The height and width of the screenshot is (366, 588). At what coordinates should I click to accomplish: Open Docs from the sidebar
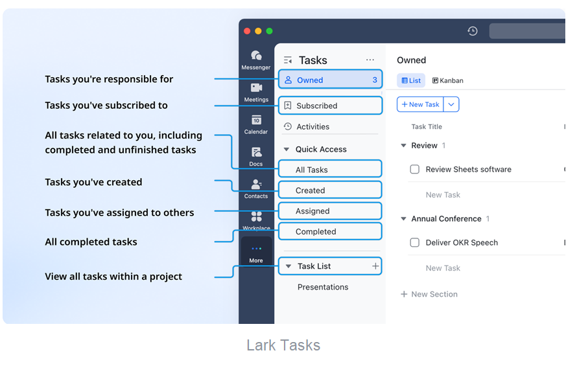(x=256, y=155)
